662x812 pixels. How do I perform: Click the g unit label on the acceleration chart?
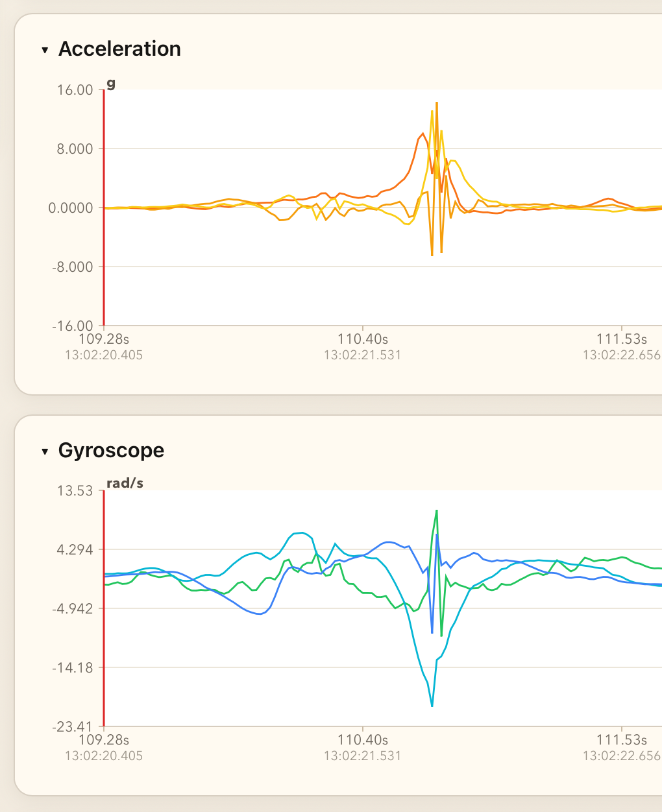click(x=112, y=85)
